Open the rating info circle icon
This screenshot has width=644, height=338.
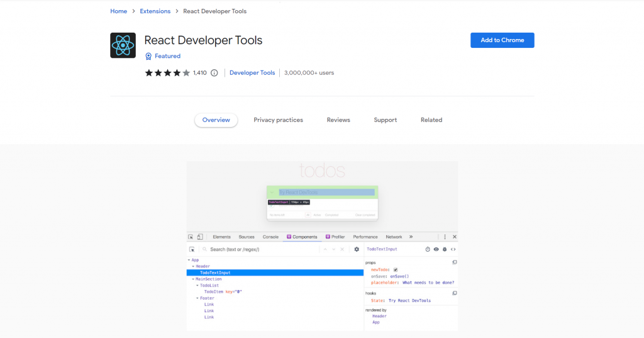coord(214,73)
